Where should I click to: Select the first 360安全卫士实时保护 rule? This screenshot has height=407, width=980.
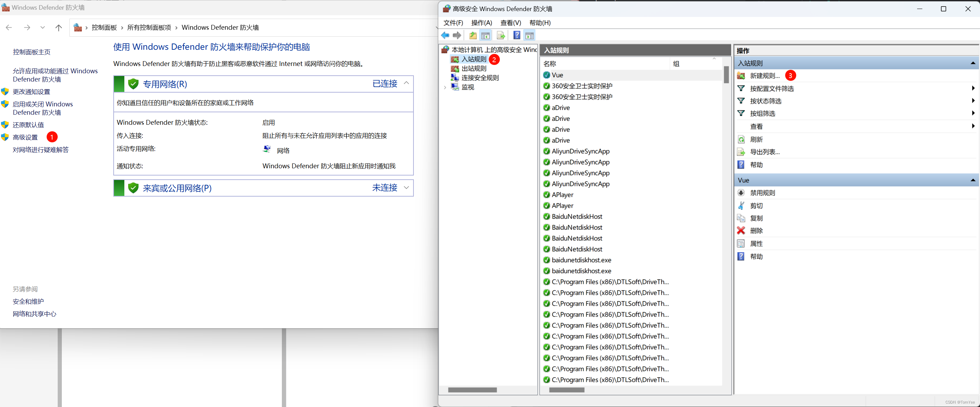tap(631, 86)
